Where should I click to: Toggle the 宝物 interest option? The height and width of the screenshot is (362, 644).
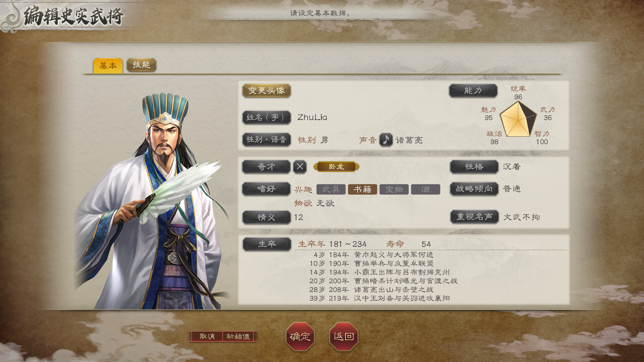point(394,189)
